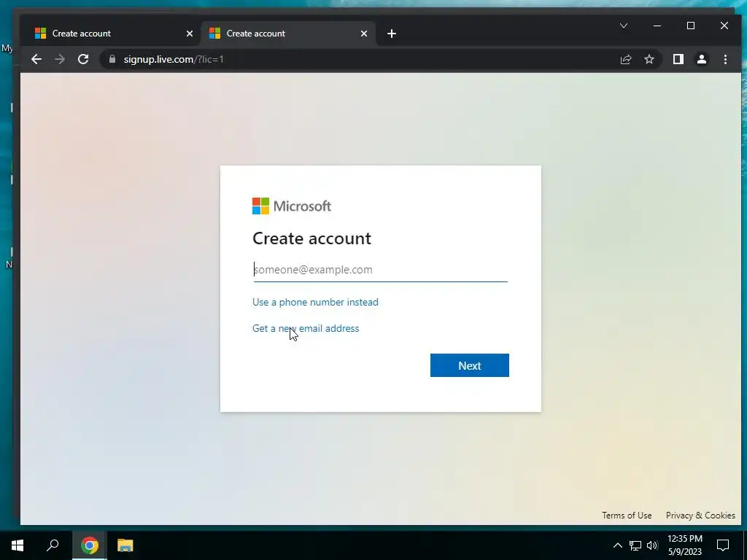The width and height of the screenshot is (747, 560).
Task: Reload the signup page
Action: pos(83,59)
